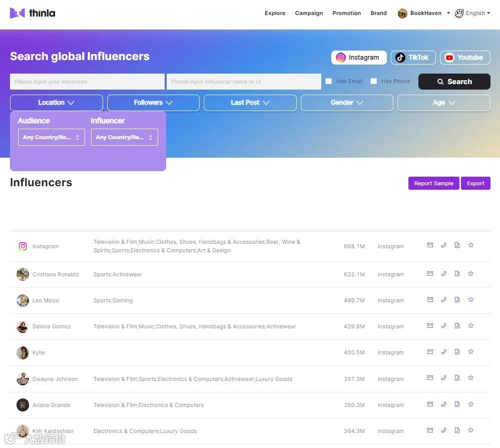The image size is (500, 448).
Task: Open Cristiano Ronaldo influencer name
Action: click(x=56, y=274)
